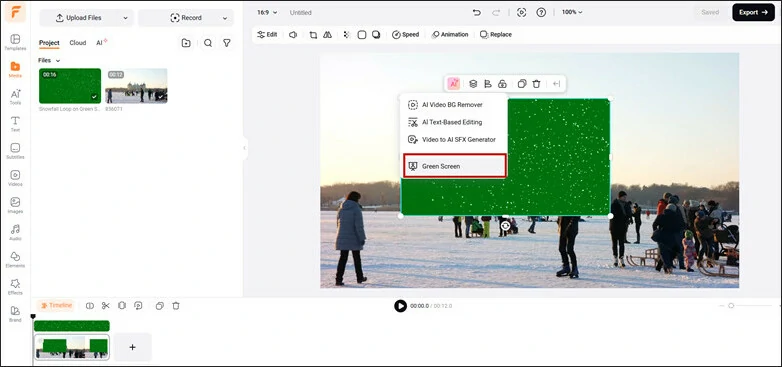Add a new scene with plus button
The width and height of the screenshot is (782, 367).
(133, 347)
